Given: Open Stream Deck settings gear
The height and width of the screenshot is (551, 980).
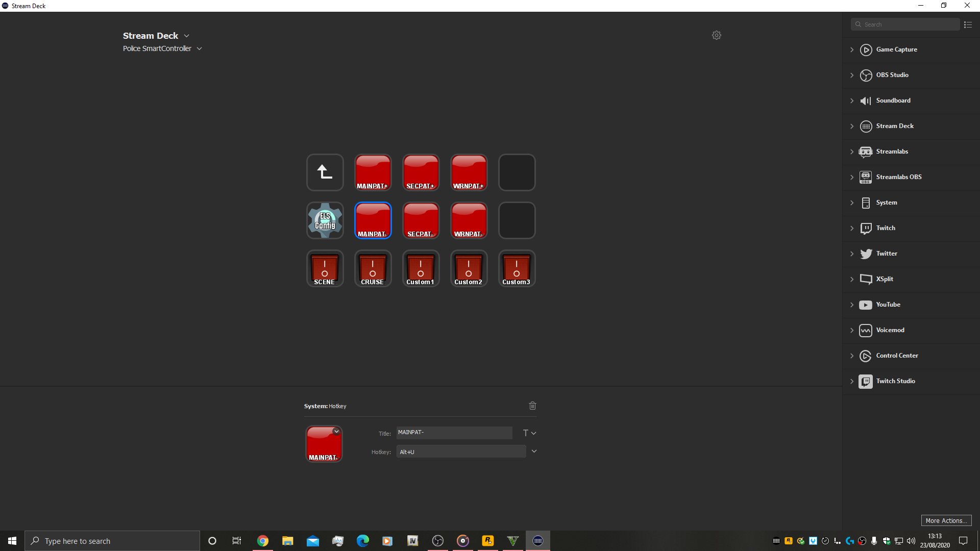Looking at the screenshot, I should tap(717, 35).
